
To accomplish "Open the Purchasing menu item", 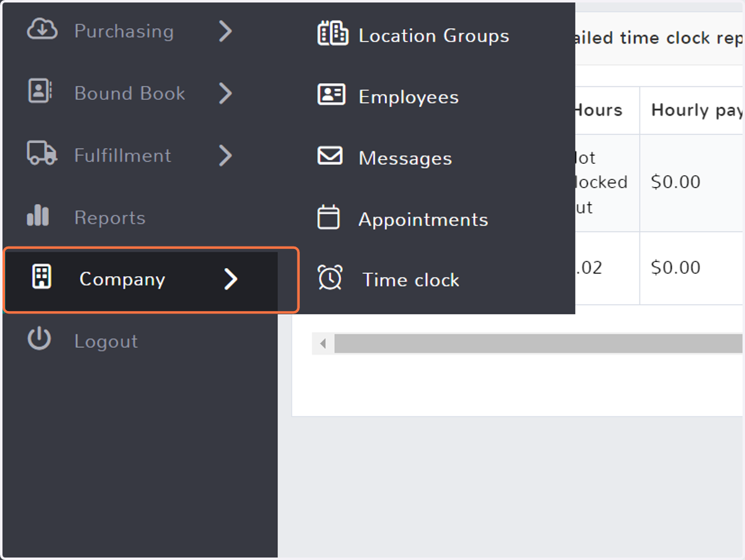I will point(124,31).
